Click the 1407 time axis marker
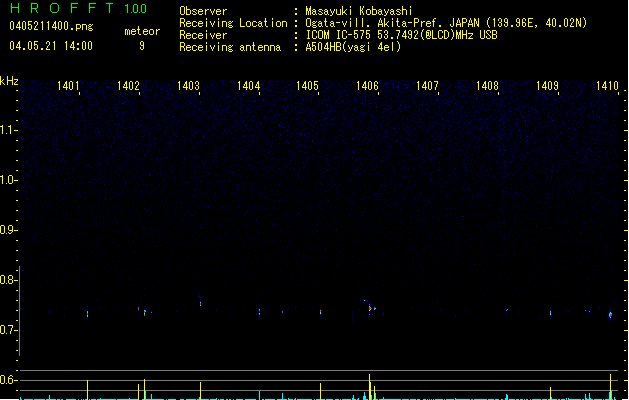Image resolution: width=629 pixels, height=400 pixels. pyautogui.click(x=427, y=86)
